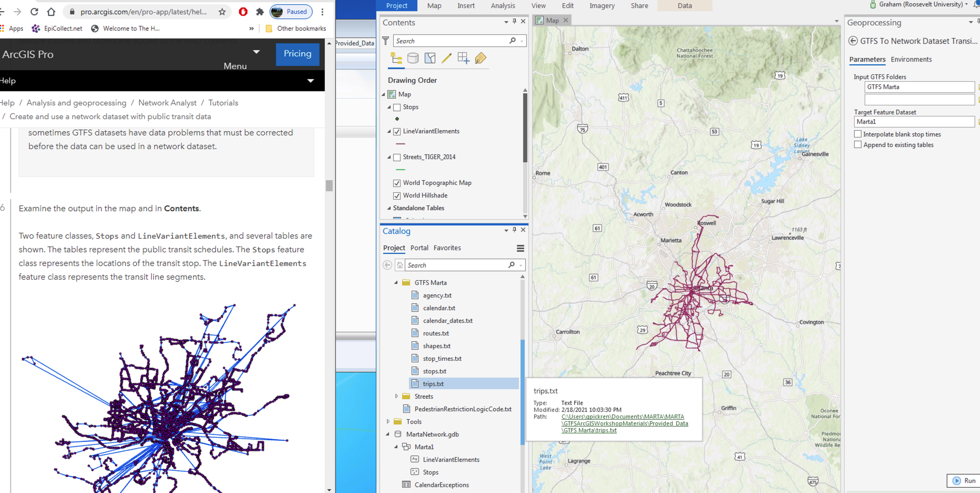Select List By Drawing Order icon in Contents
This screenshot has width=980, height=493.
[x=396, y=58]
